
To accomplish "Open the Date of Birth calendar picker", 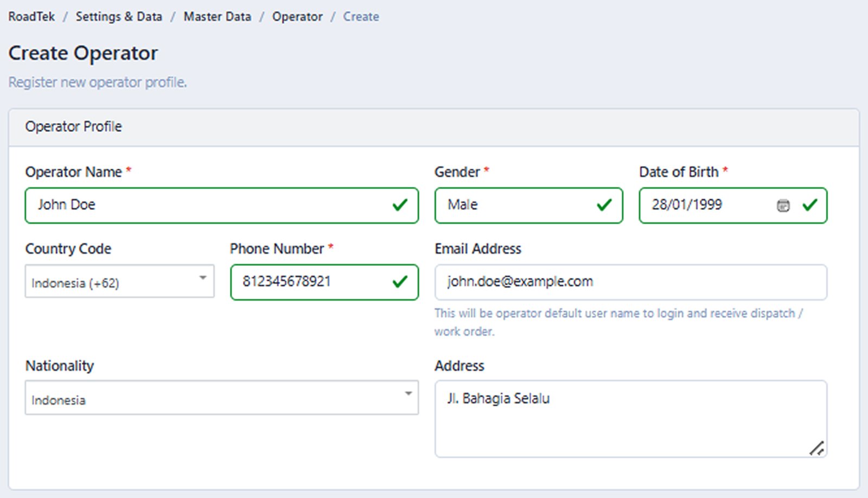I will 783,205.
